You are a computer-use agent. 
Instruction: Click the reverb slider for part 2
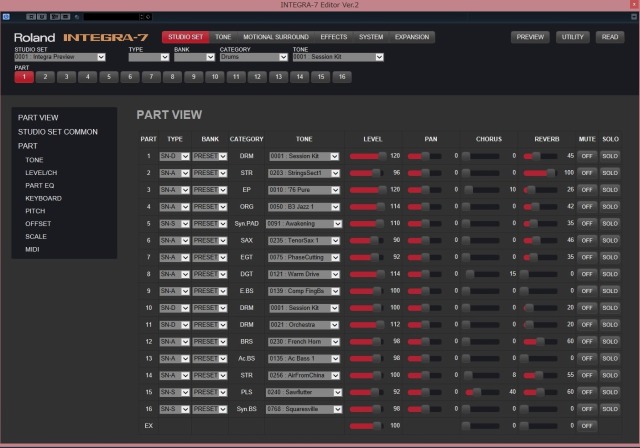[x=540, y=173]
